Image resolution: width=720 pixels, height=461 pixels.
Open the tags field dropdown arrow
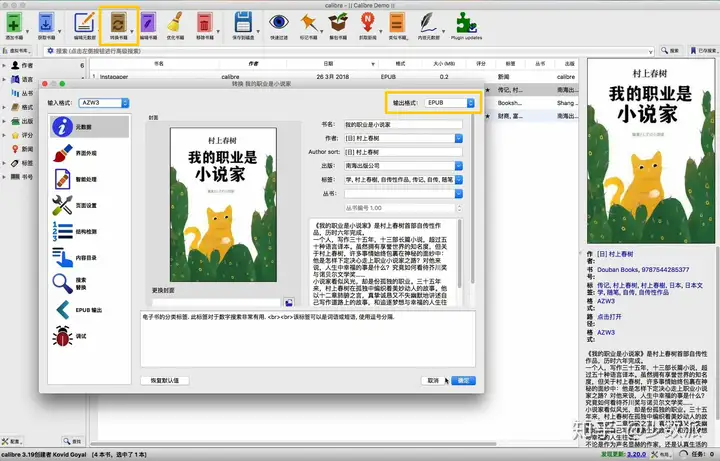point(458,180)
